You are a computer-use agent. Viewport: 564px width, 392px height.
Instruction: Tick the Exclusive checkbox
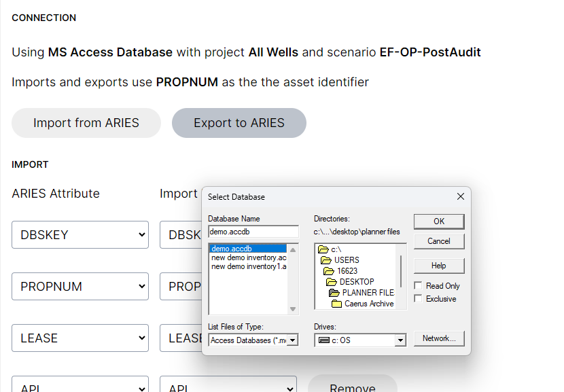coord(419,299)
